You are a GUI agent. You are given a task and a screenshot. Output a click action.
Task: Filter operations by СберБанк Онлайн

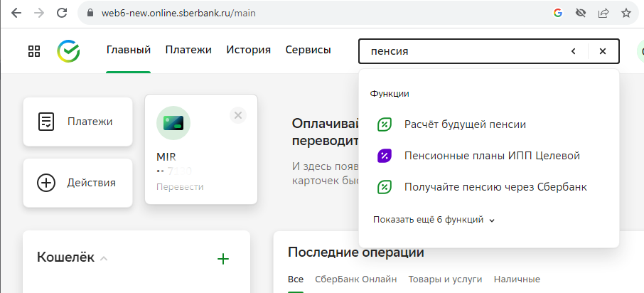pyautogui.click(x=356, y=279)
